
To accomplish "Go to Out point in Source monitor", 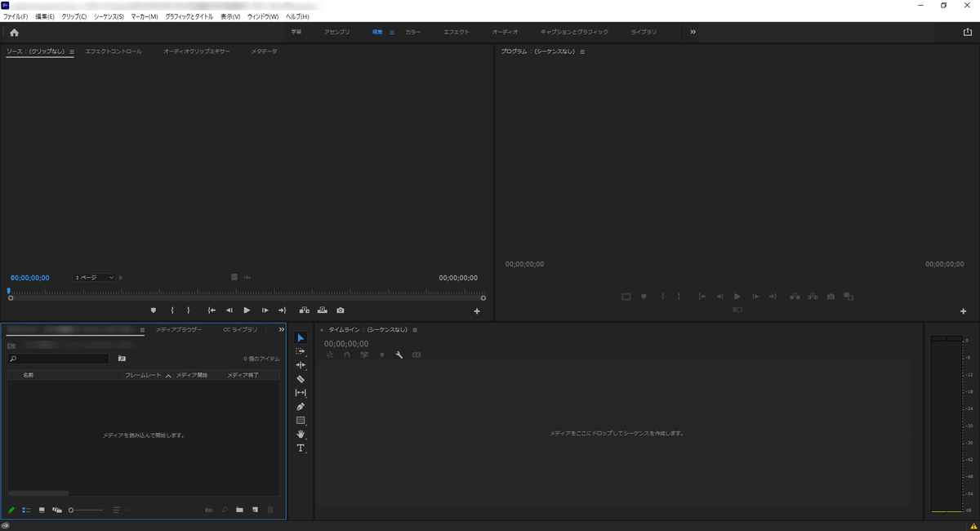I will coord(282,310).
